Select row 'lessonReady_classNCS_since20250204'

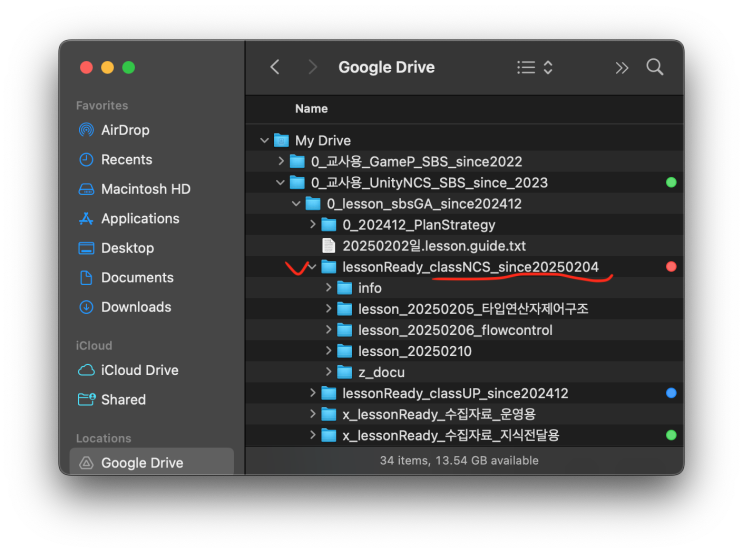pos(464,267)
